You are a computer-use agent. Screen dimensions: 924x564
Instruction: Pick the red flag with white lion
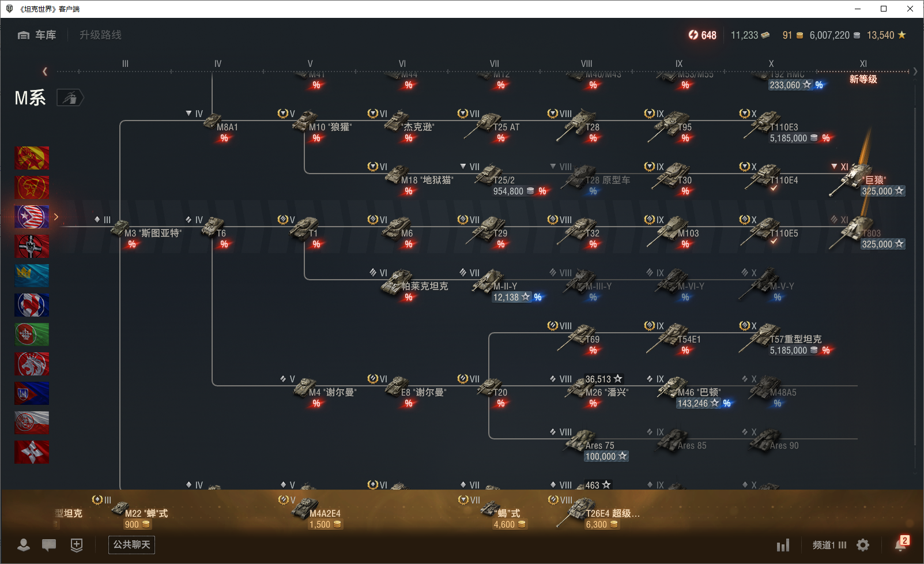click(x=32, y=364)
